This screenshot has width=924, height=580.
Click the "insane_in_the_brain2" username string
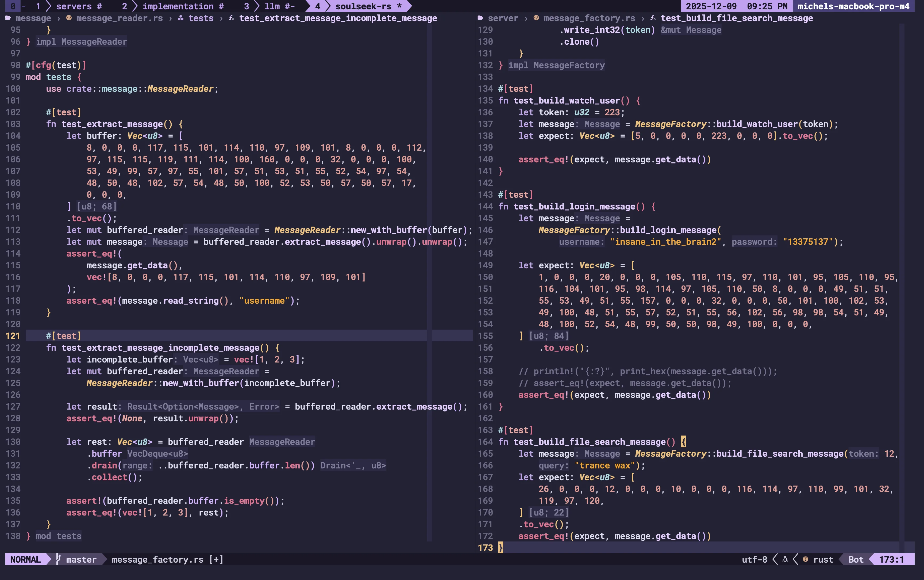(x=666, y=242)
